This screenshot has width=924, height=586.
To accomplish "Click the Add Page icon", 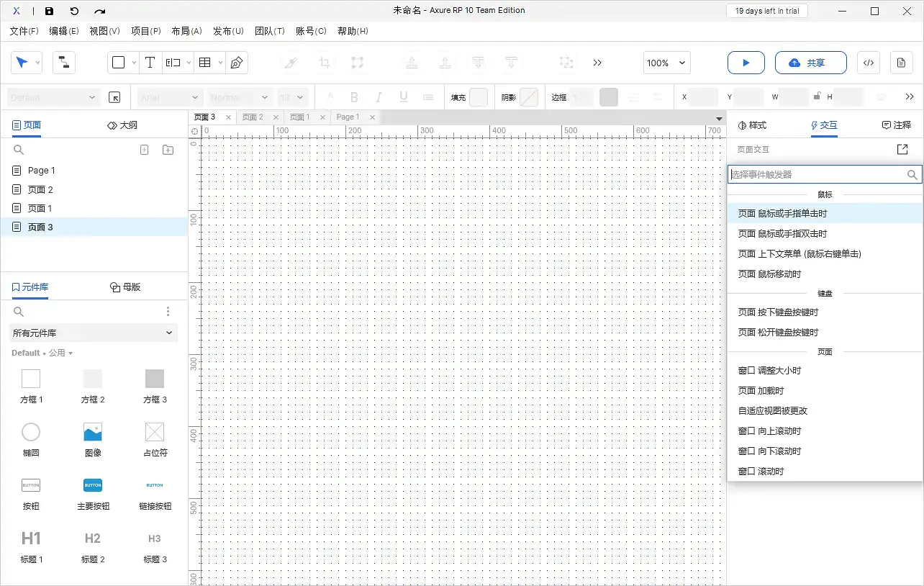I will (x=144, y=150).
